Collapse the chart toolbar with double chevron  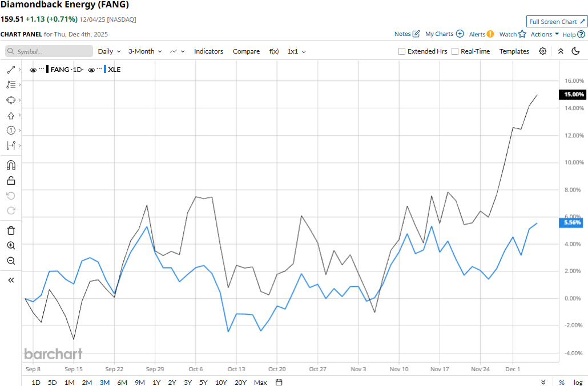[x=561, y=51]
